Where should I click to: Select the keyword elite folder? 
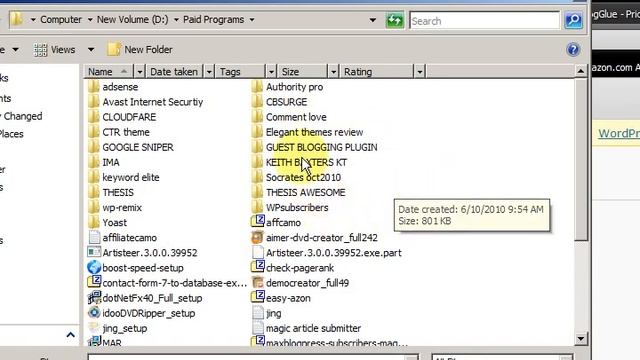coord(124,178)
